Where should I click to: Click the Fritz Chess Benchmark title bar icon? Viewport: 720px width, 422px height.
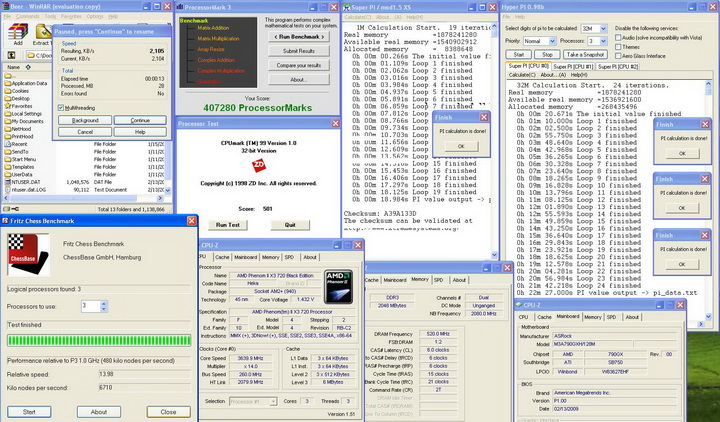6,221
